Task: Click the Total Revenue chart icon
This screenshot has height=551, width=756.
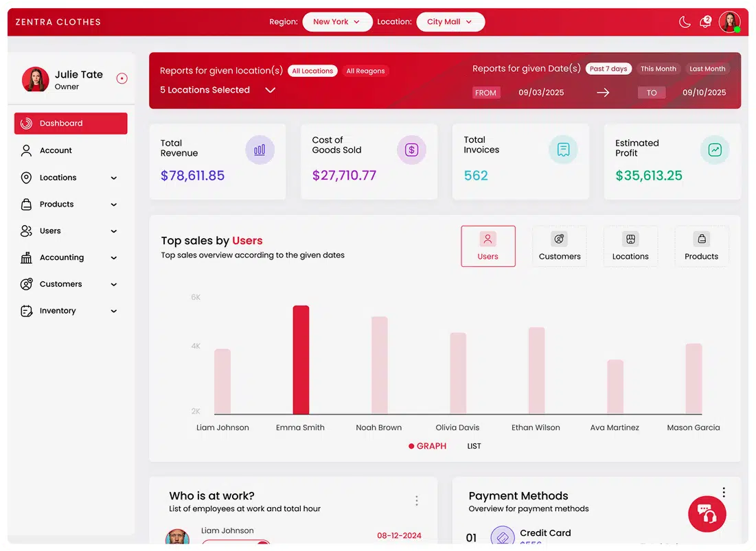Action: (260, 150)
